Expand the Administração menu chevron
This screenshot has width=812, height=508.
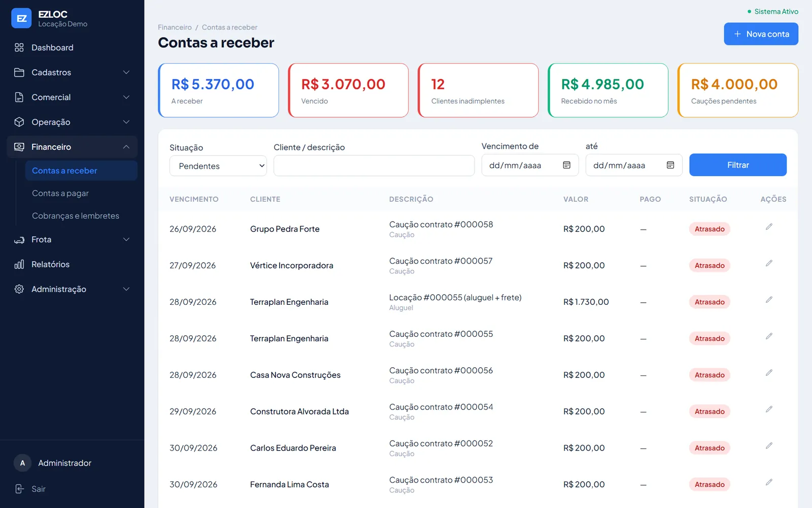point(126,289)
